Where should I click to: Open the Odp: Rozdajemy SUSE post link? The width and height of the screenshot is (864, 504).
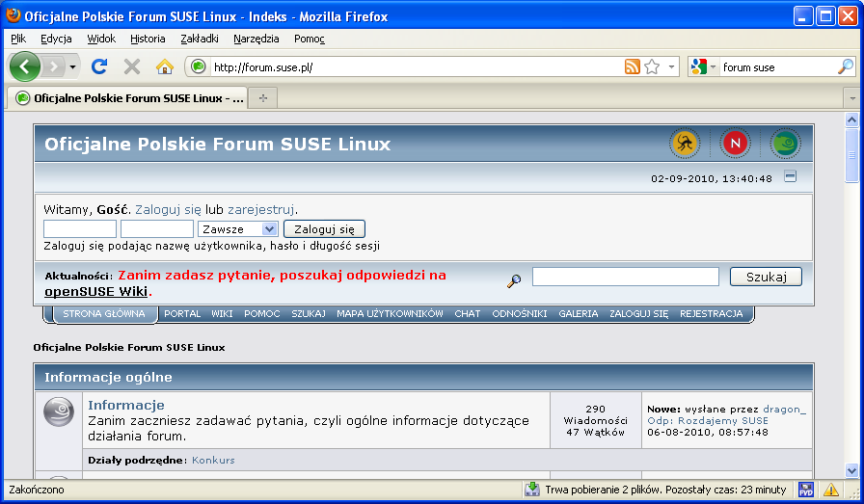(x=708, y=421)
